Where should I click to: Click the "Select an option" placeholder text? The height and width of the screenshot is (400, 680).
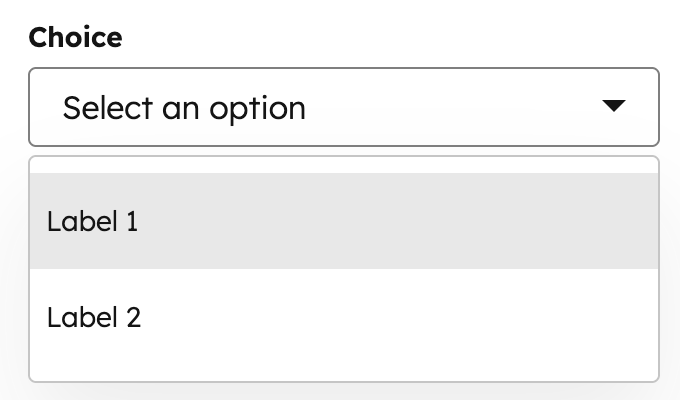click(184, 107)
